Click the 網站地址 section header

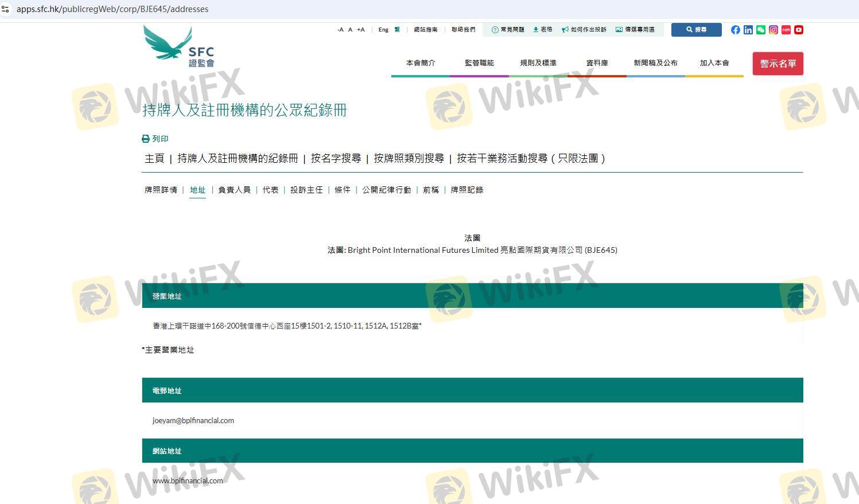[x=472, y=451]
